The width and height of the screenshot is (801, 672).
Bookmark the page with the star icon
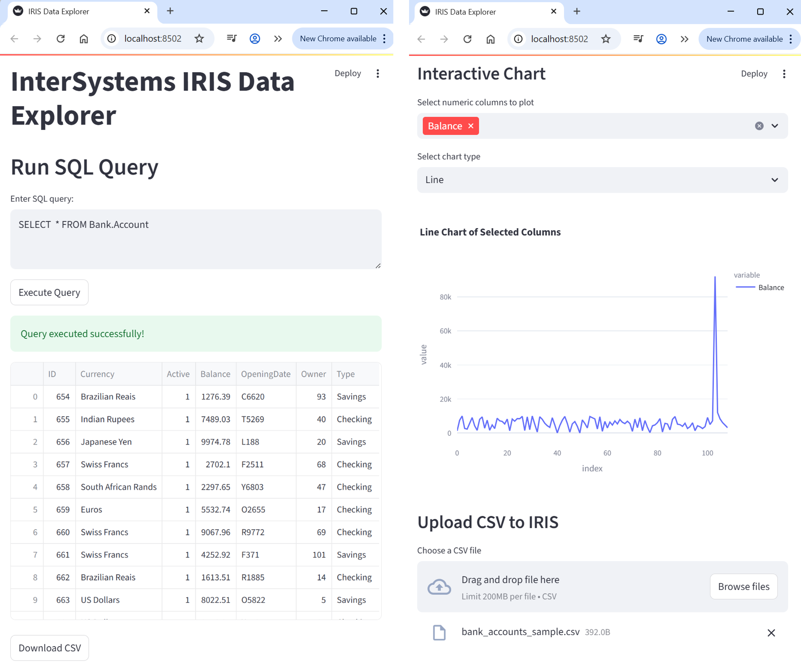(x=199, y=39)
